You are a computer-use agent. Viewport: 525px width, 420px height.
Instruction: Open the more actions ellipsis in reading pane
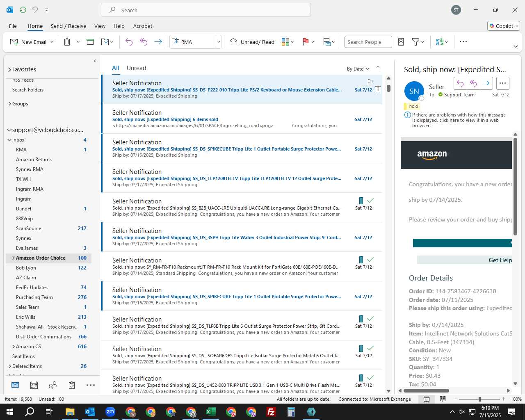click(x=502, y=83)
